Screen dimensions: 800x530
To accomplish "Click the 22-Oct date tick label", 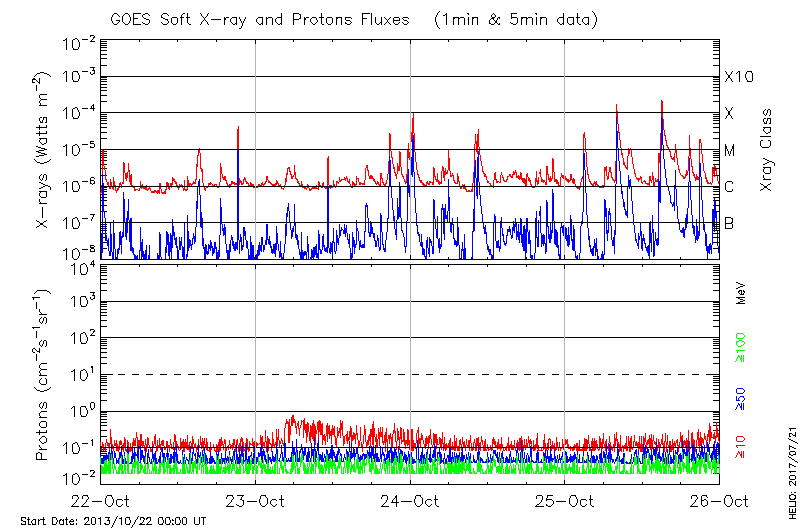I will coord(102,501).
